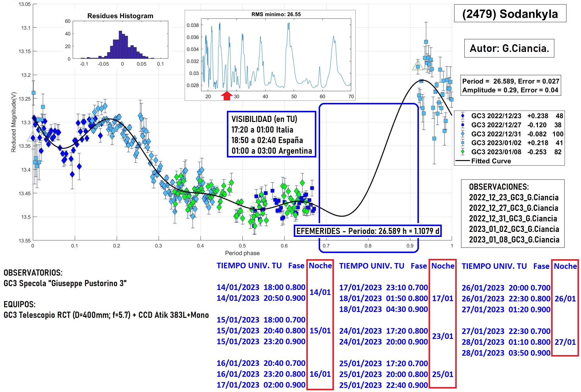Click ephemeris row '17/01/2023 23:10 0.700'
The height and width of the screenshot is (392, 581).
pyautogui.click(x=383, y=288)
